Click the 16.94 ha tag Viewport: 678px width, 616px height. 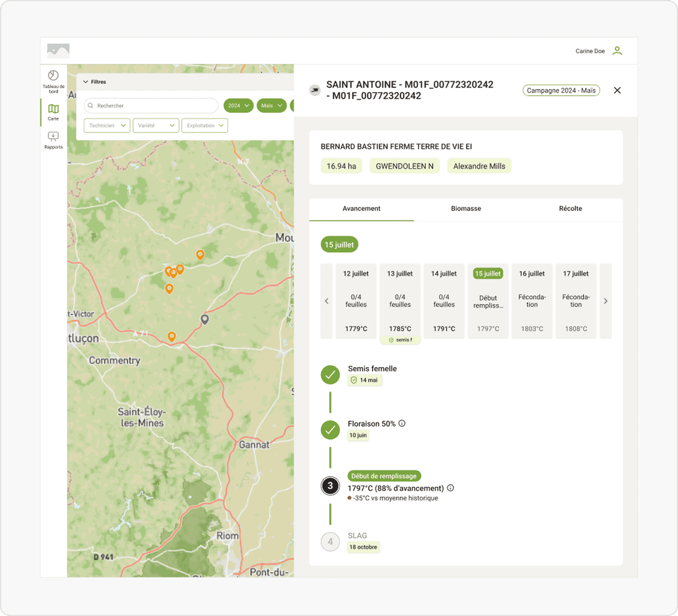[x=341, y=166]
